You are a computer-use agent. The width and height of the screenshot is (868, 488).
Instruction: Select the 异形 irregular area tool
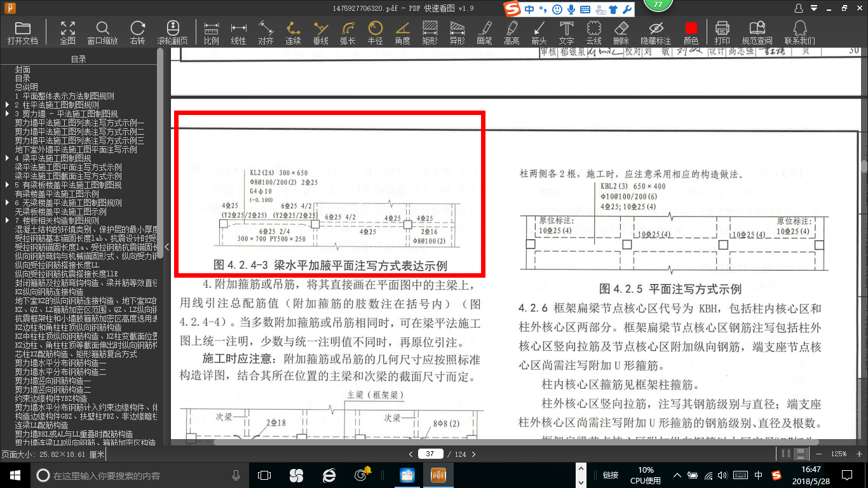[457, 32]
